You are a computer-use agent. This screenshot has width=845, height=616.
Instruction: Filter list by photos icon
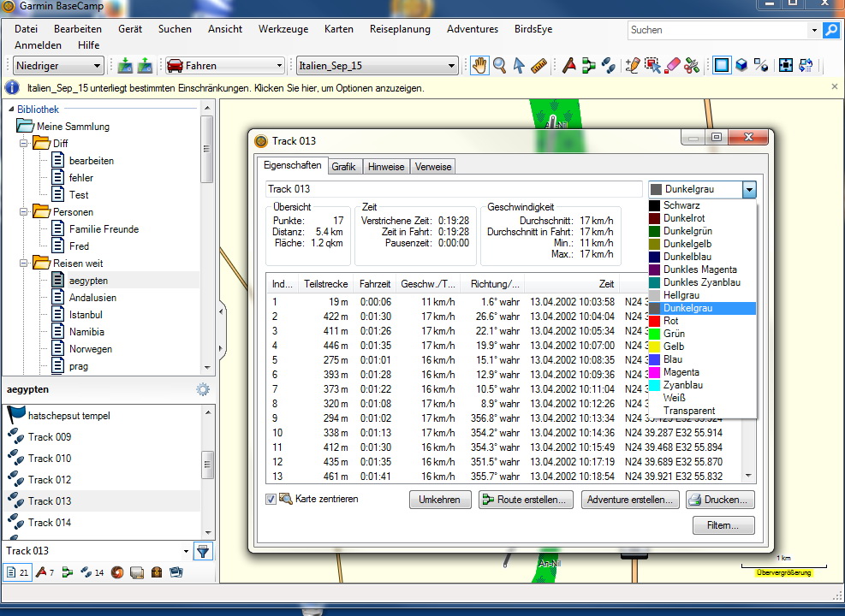pos(176,572)
